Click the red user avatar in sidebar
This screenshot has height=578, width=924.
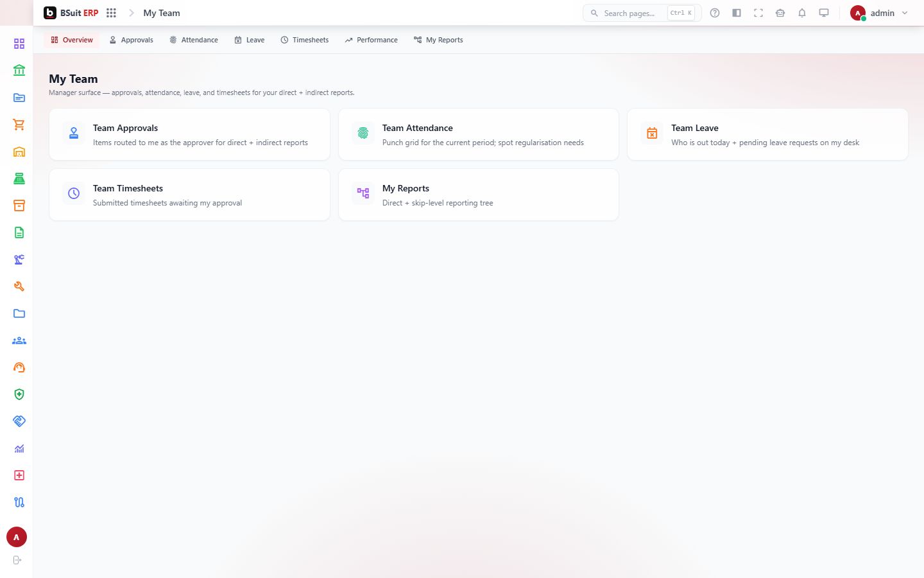pyautogui.click(x=17, y=537)
